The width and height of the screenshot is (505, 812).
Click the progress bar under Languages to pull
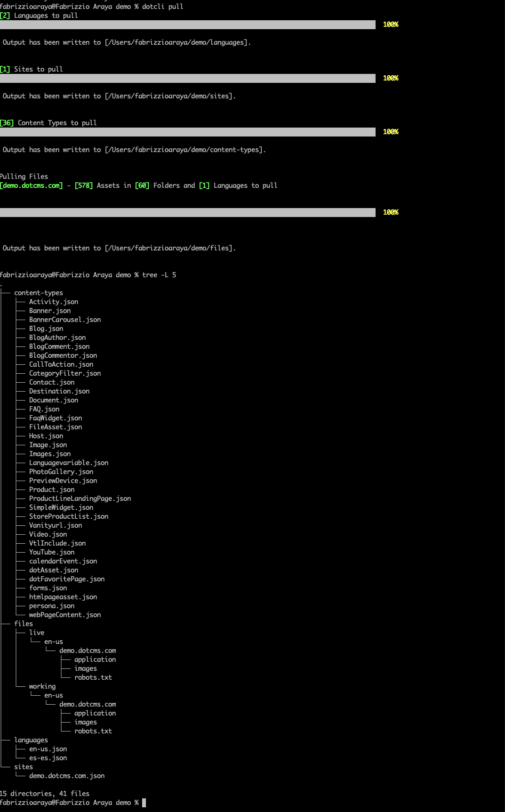tap(188, 24)
